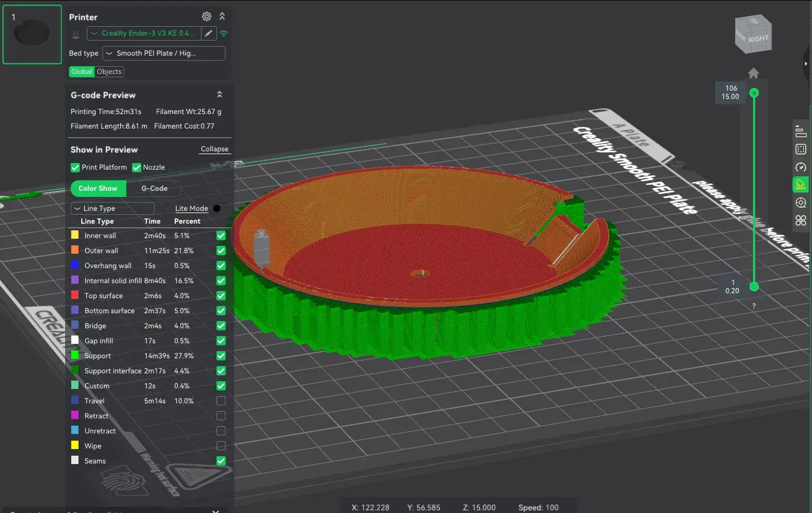This screenshot has width=812, height=513.
Task: Select the Color Show tab
Action: (98, 189)
